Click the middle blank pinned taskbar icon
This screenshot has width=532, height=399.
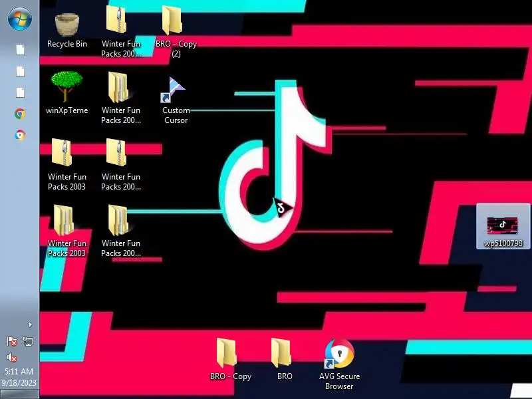tap(20, 71)
